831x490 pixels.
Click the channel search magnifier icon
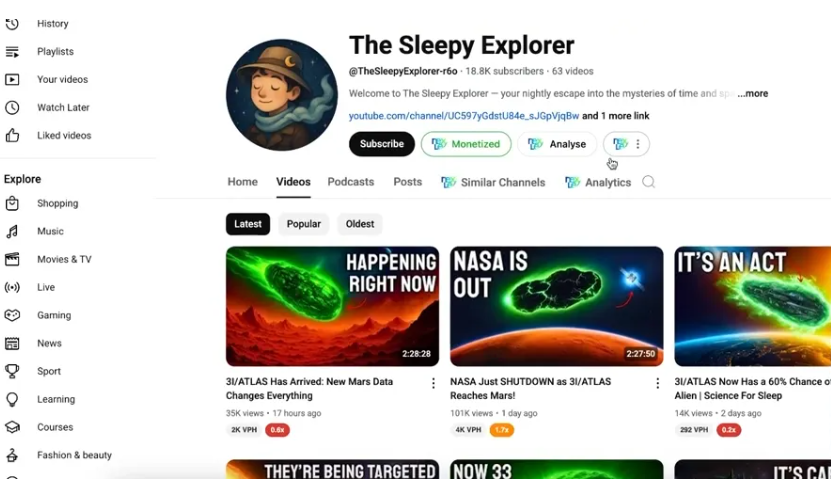click(648, 182)
